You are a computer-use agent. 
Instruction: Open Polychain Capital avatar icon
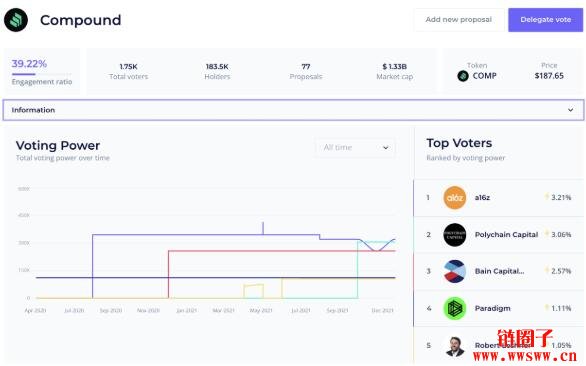[x=454, y=235]
